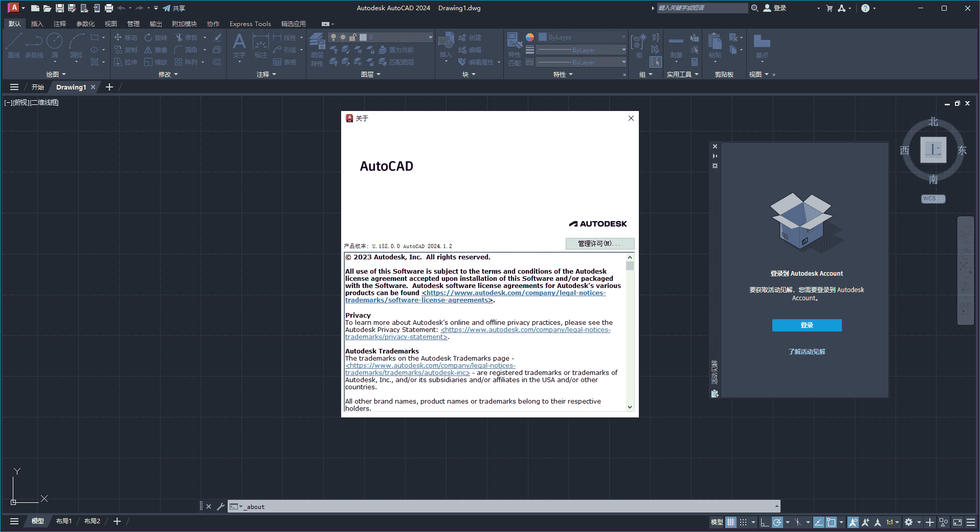Screen dimensions: 980x532
Task: Toggle snap mode in the status bar
Action: (x=742, y=522)
